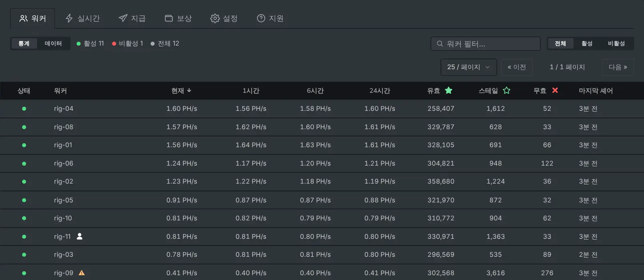Open the 워커 tab
Screen dimensions: 644x280
(33, 18)
